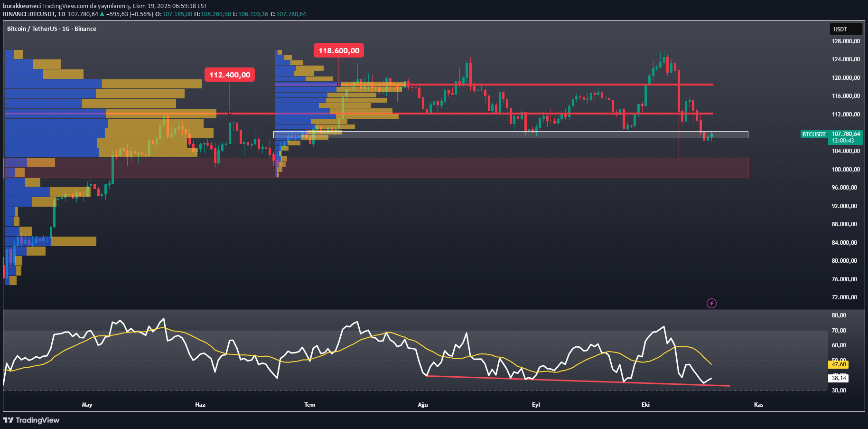Click the chart legend Bitcoin / TetherUS · 1G · Binance

[51, 29]
